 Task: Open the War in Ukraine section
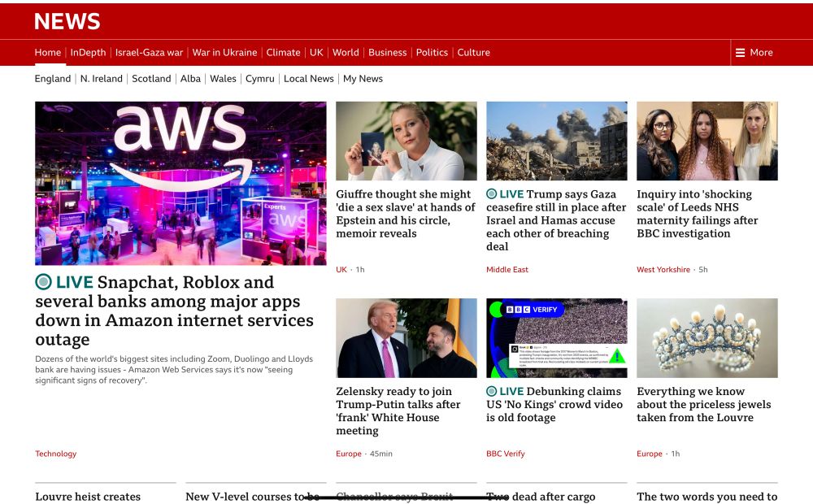point(225,52)
